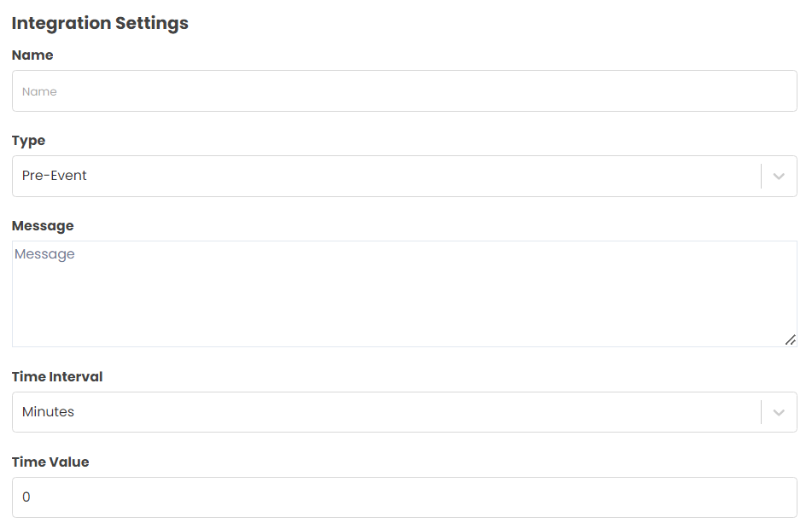
Task: Select the "Minutes" value text
Action: [x=49, y=412]
